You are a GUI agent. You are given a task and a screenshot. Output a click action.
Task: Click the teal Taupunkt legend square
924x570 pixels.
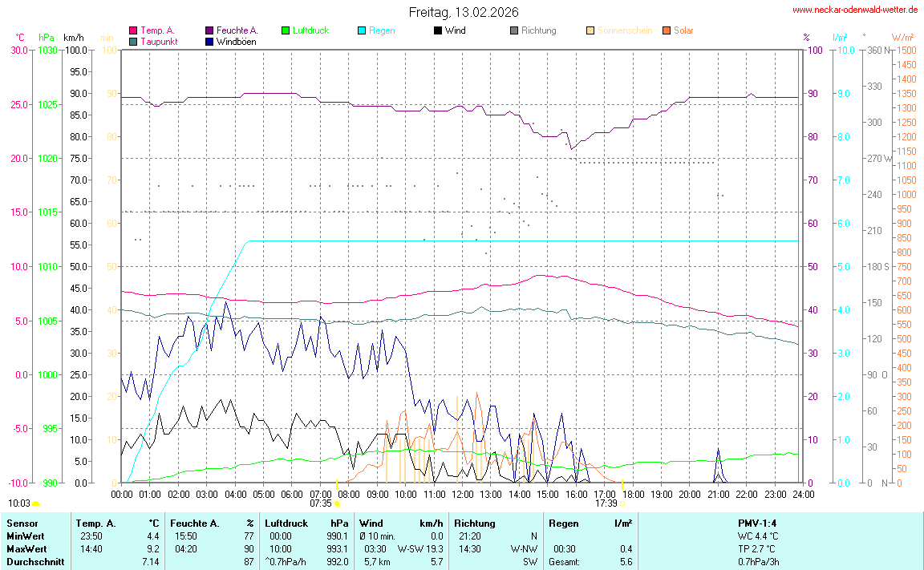[x=133, y=41]
